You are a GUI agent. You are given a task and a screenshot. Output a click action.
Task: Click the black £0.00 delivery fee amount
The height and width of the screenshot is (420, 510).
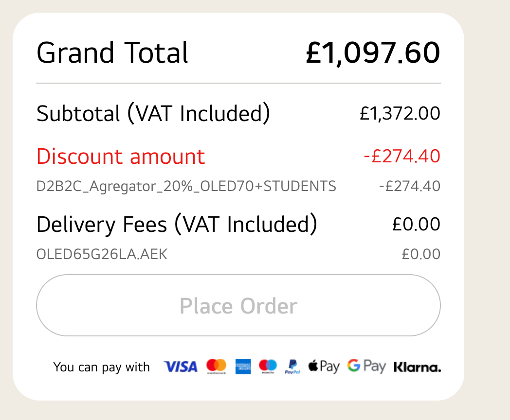[416, 225]
